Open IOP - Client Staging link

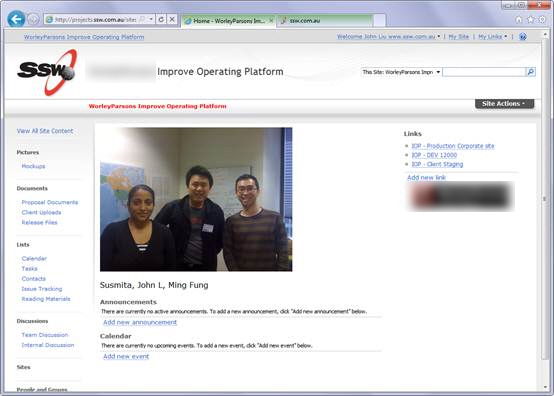point(437,164)
